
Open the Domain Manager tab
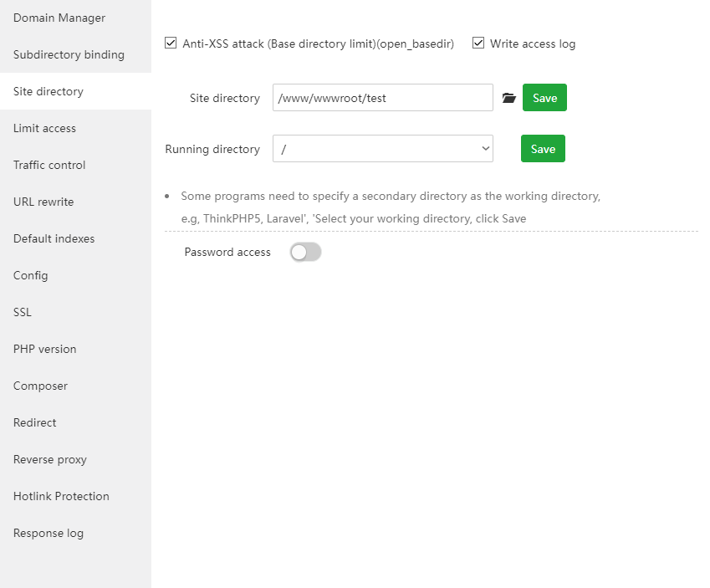(x=59, y=18)
